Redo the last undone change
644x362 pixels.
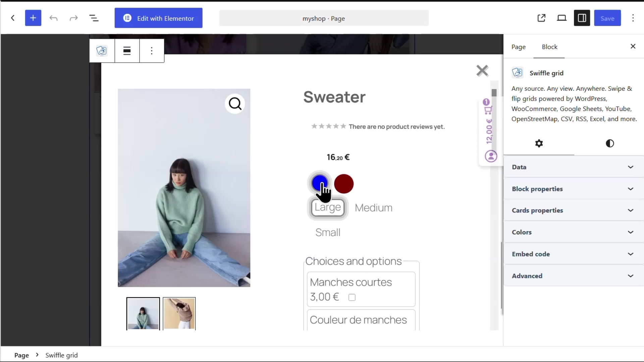pos(74,18)
